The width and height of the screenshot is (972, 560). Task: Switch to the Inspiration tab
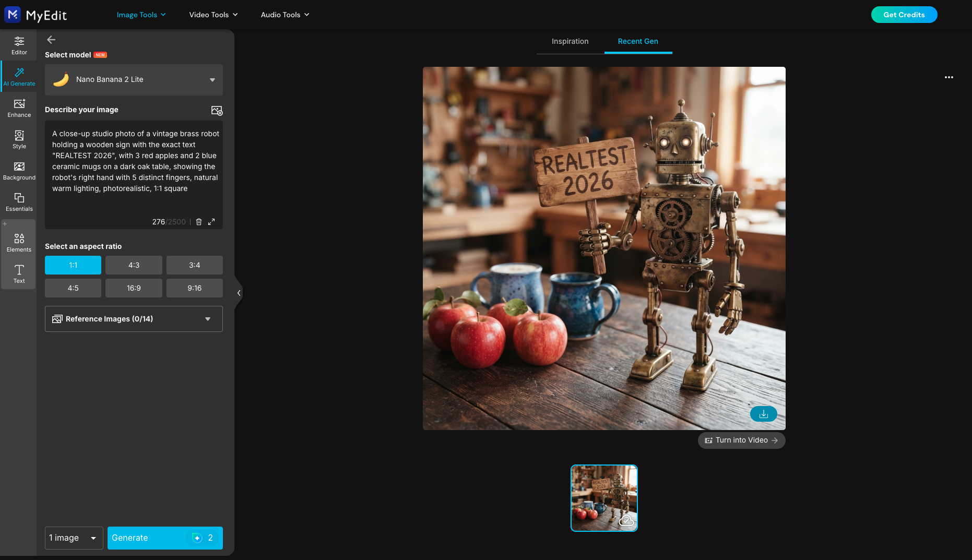[x=570, y=41]
